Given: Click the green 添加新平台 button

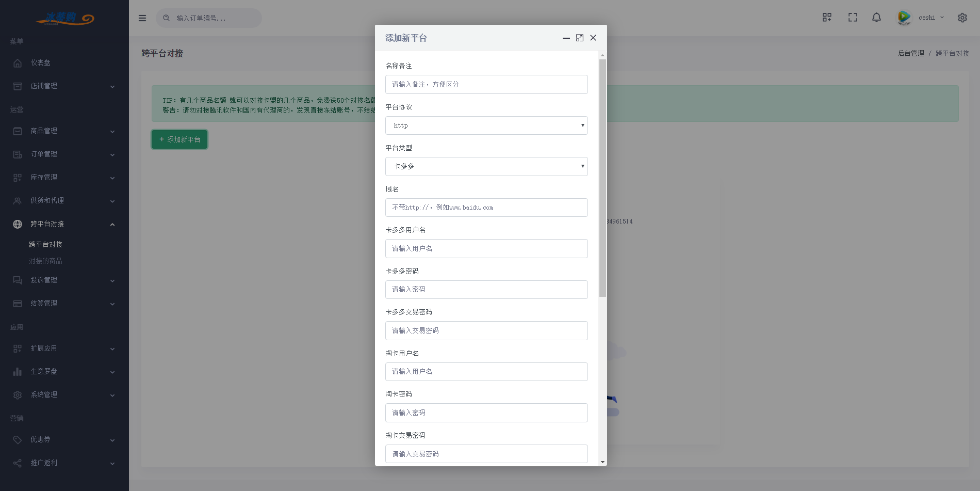Looking at the screenshot, I should [179, 139].
